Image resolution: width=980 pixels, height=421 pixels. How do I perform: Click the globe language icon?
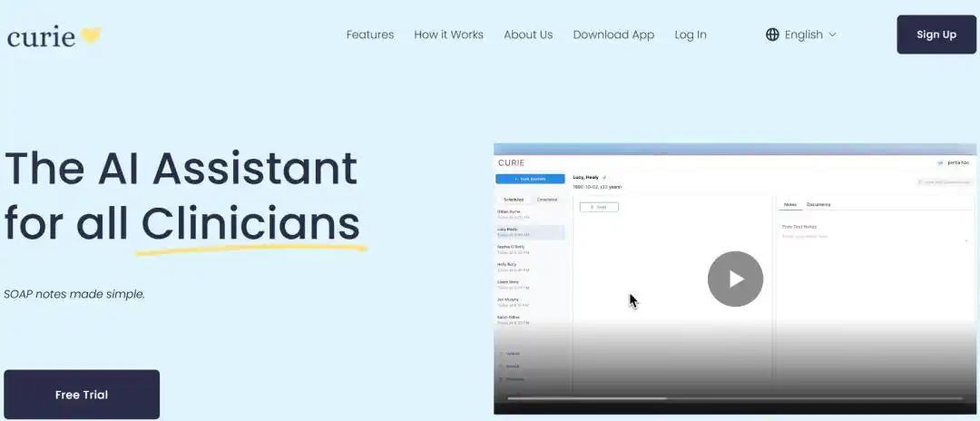[772, 34]
